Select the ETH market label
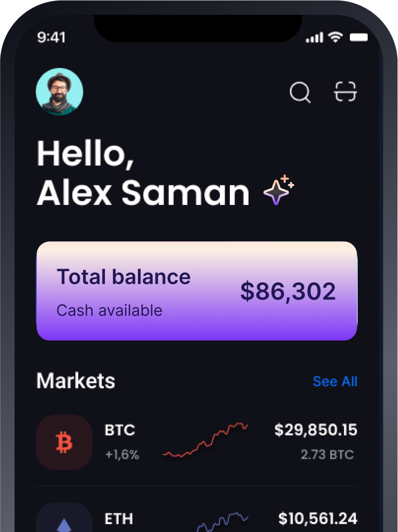 point(119,519)
